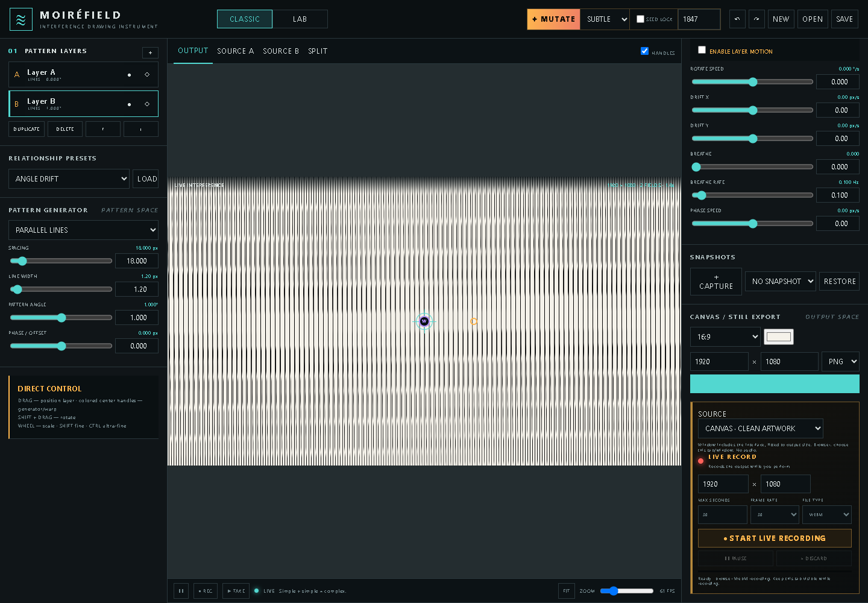The image size is (868, 603).
Task: Adjust the Pattern Angle slider
Action: [x=61, y=318]
